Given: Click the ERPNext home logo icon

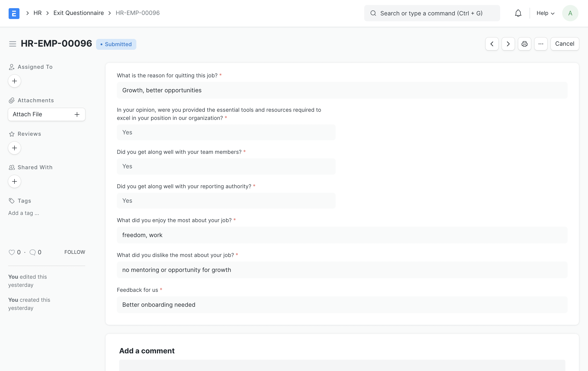Looking at the screenshot, I should 14,13.
